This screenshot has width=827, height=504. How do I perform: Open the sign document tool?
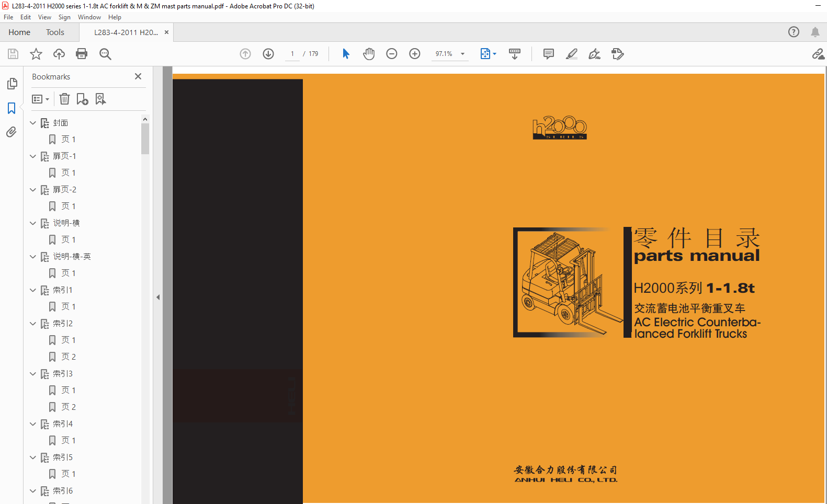595,54
